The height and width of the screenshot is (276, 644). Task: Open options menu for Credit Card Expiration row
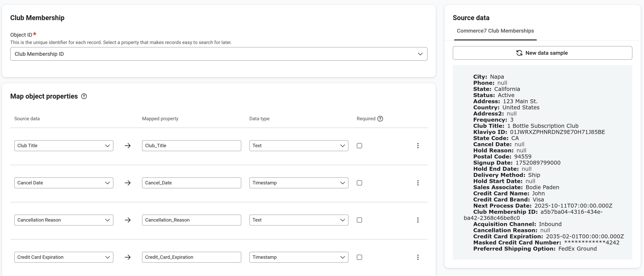pyautogui.click(x=418, y=257)
